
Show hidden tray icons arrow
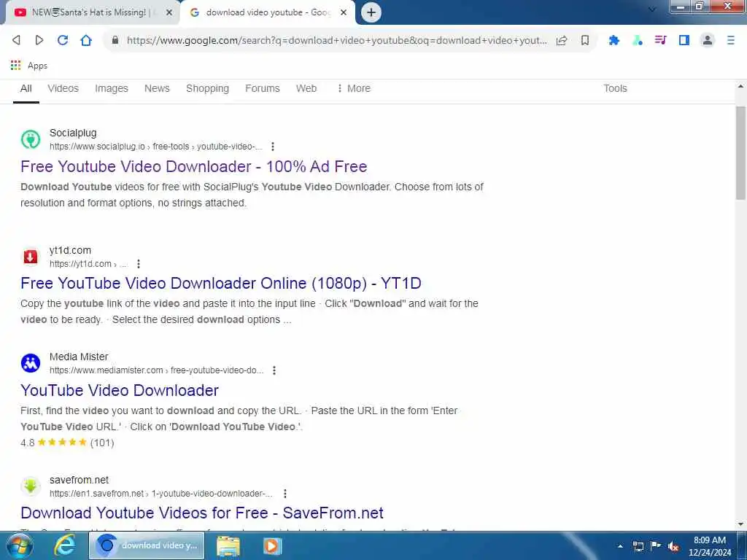click(x=620, y=546)
